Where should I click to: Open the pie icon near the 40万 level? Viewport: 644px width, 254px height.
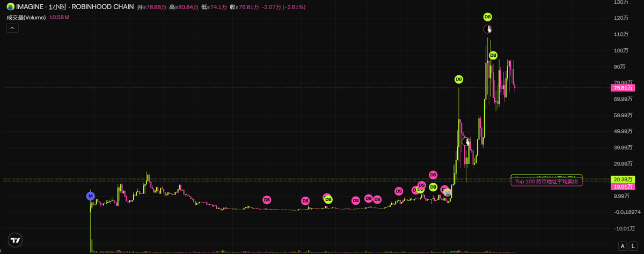click(466, 141)
